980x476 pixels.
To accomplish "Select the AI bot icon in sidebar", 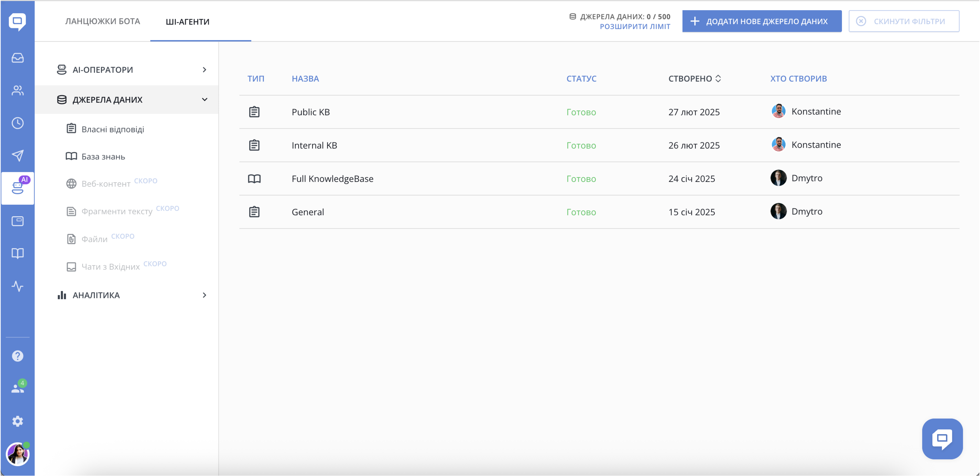I will click(x=18, y=188).
